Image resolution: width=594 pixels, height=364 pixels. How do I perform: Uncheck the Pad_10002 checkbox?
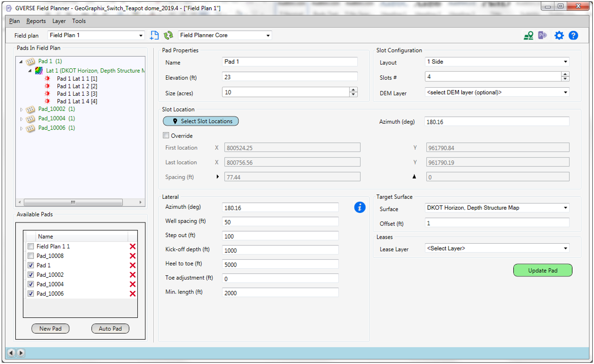pos(31,275)
